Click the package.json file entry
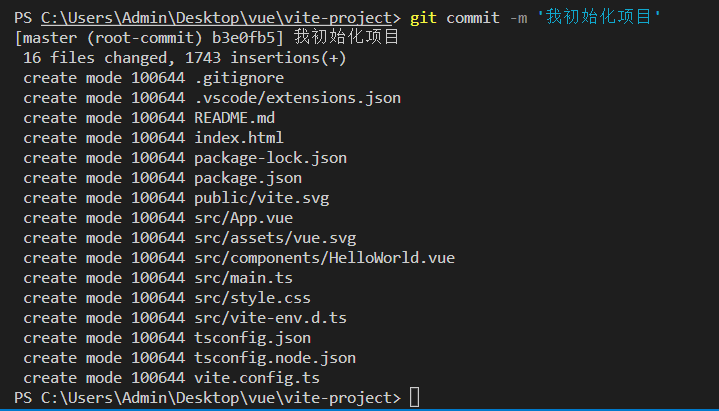Viewport: 719px width, 411px height. [248, 178]
